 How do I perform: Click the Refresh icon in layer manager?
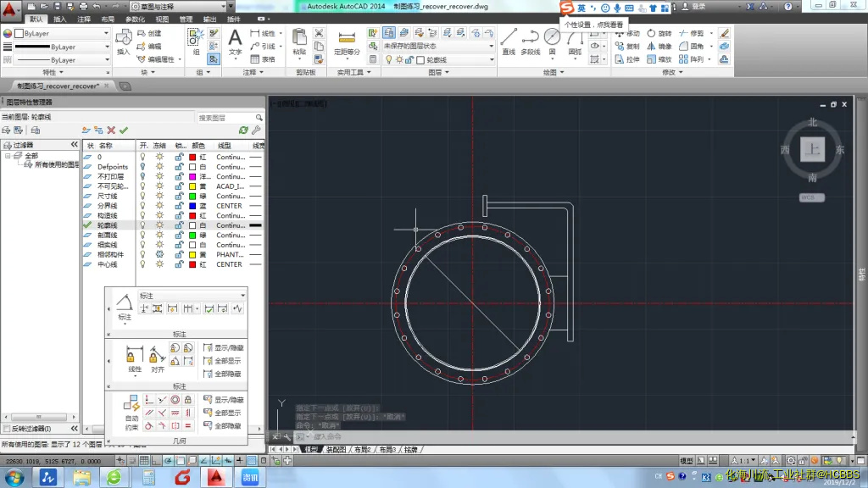pyautogui.click(x=243, y=130)
